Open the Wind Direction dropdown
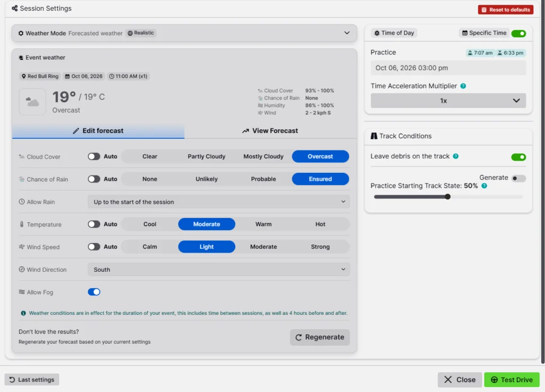This screenshot has width=545, height=392. click(219, 270)
